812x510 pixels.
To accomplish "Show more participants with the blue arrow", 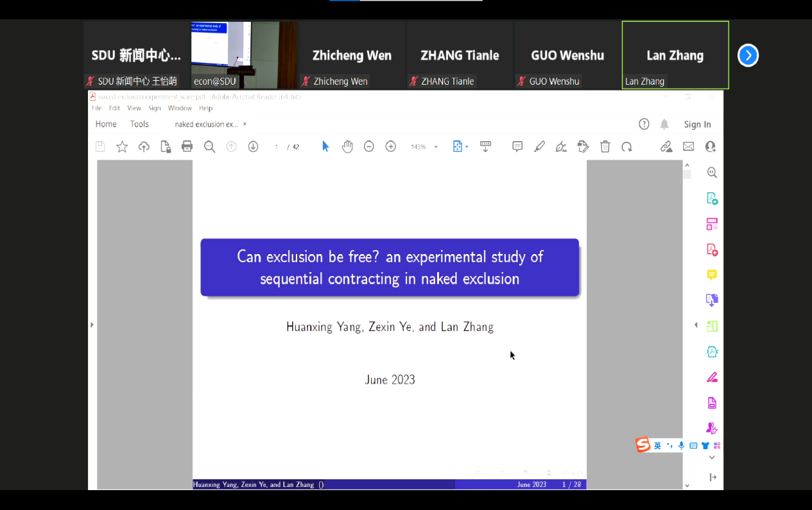I will pos(748,55).
